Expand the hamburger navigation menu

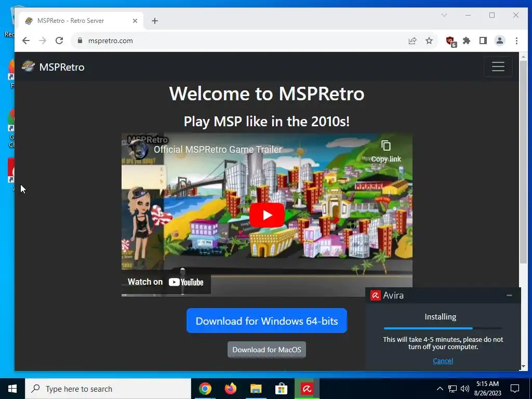click(498, 66)
